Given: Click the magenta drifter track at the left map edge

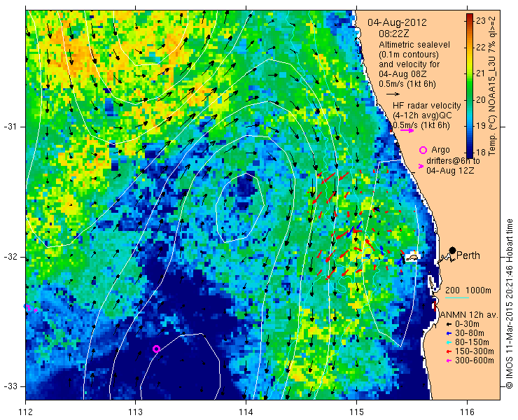Looking at the screenshot, I should [31, 308].
